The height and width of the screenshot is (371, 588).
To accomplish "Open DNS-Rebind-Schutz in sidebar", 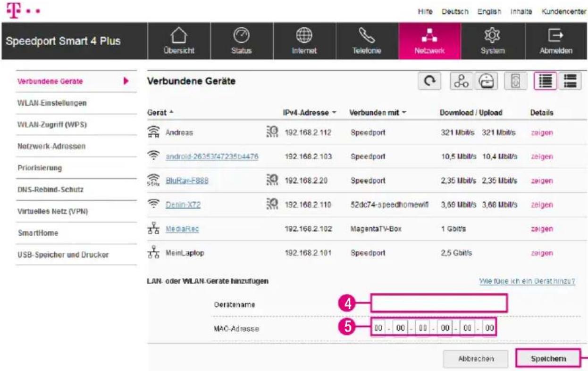I will [x=76, y=190].
